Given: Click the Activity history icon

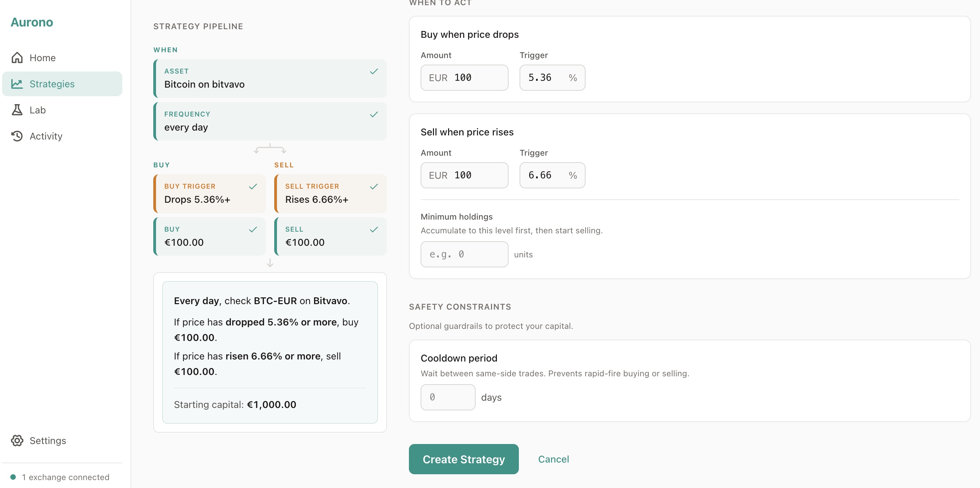Looking at the screenshot, I should click(17, 136).
